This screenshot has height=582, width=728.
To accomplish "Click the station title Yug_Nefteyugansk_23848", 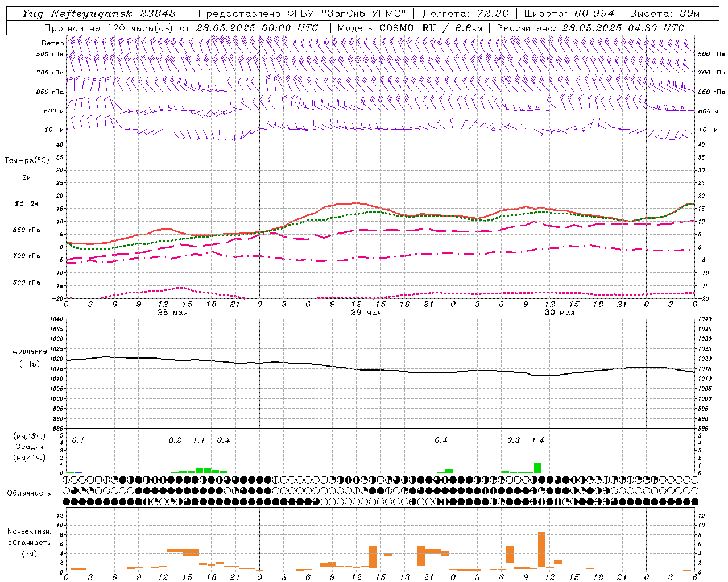I will (99, 14).
